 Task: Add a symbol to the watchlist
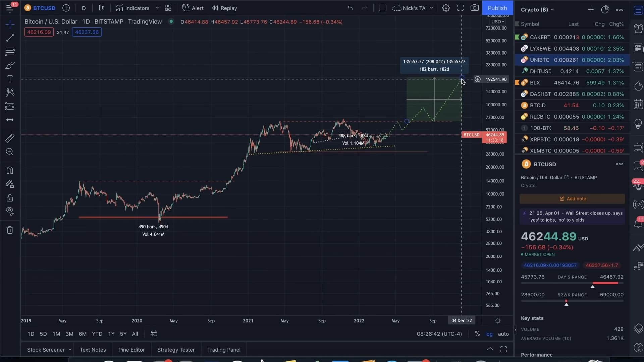[x=591, y=10]
